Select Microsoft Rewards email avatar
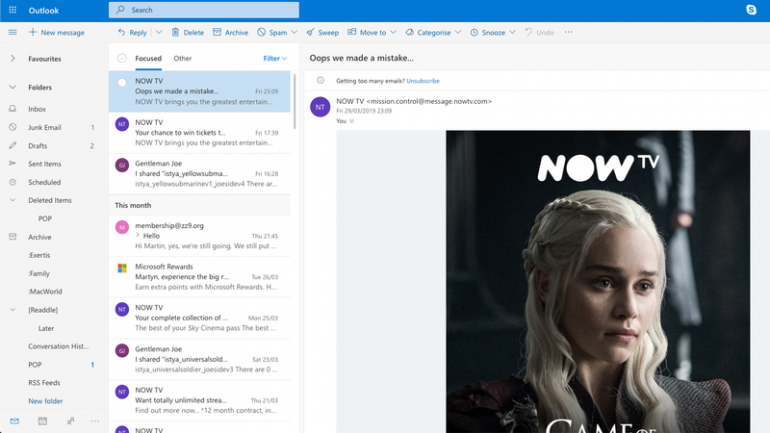The height and width of the screenshot is (433, 770). tap(122, 268)
